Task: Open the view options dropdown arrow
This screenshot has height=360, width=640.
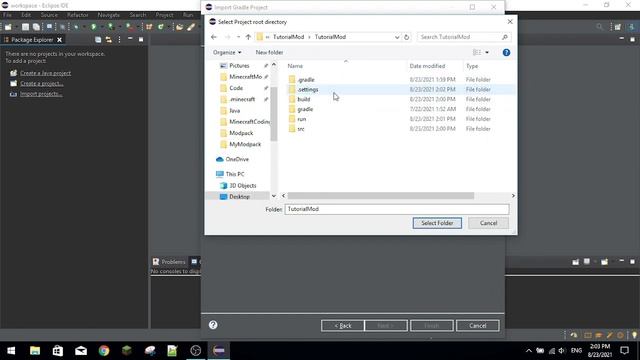Action: coord(487,52)
